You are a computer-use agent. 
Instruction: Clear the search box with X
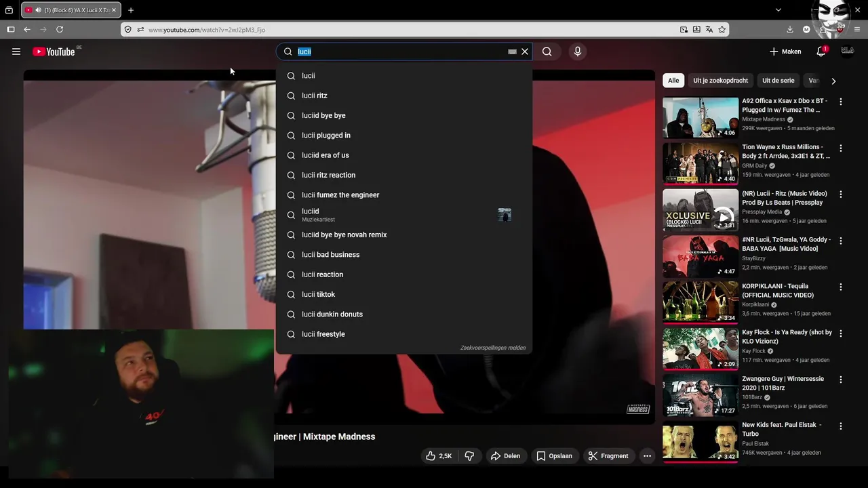pyautogui.click(x=525, y=52)
